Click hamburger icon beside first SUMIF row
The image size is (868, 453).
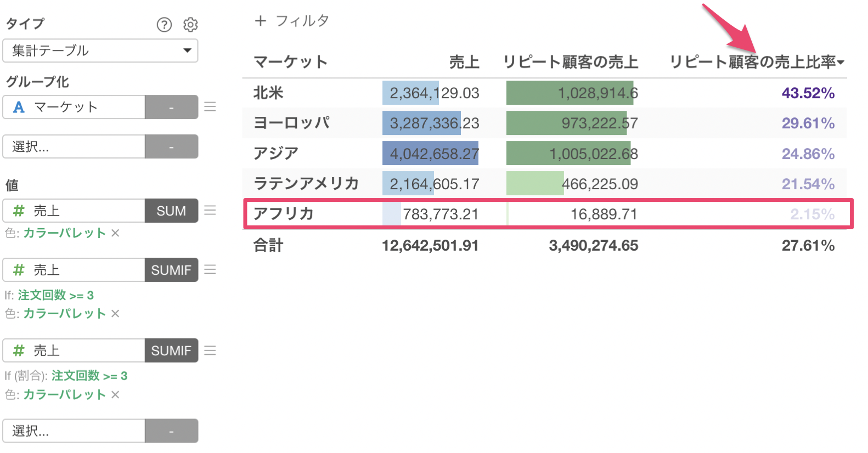[x=210, y=269]
